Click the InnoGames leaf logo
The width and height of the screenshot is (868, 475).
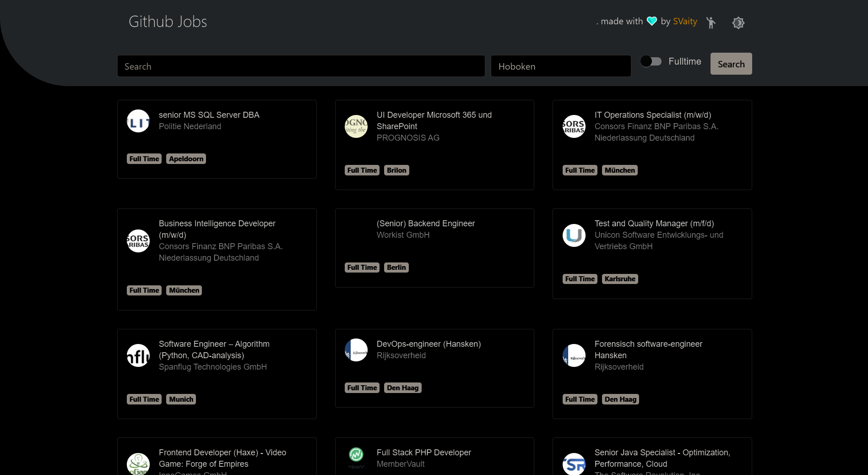point(138,464)
